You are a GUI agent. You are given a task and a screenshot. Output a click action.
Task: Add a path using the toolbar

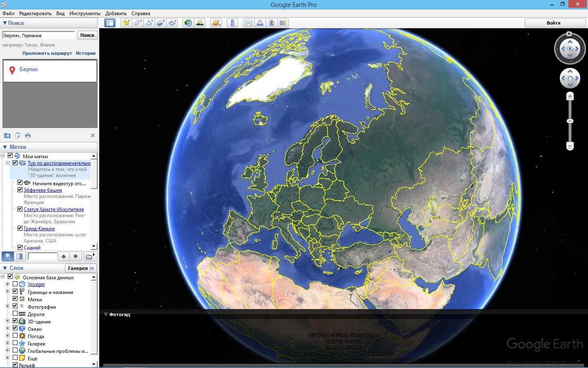[x=149, y=23]
